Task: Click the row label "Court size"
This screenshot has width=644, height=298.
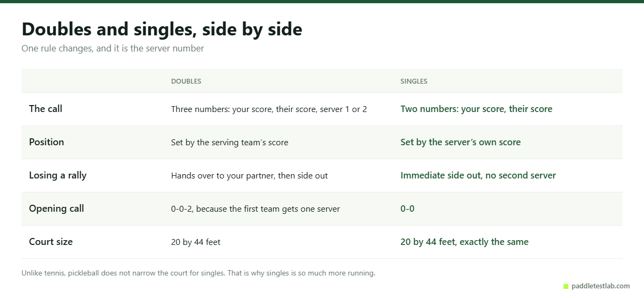Action: [50, 242]
